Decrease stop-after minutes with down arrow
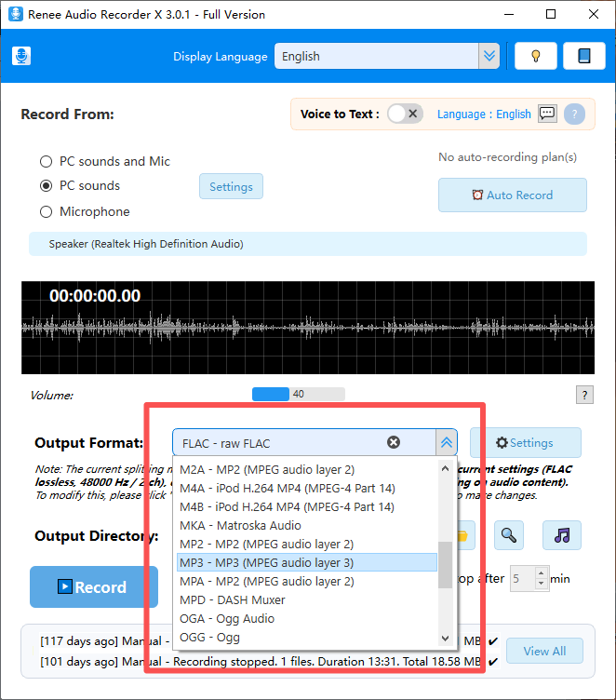616x700 pixels. 541,584
